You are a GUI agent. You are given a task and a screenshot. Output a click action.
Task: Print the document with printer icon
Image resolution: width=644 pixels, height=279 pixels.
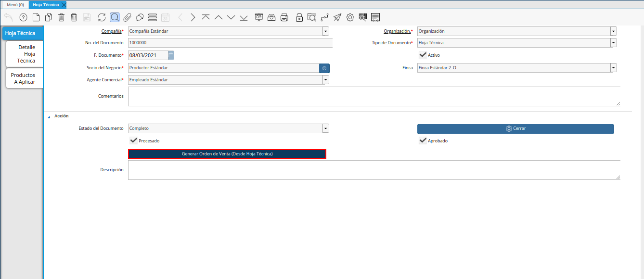(x=284, y=18)
